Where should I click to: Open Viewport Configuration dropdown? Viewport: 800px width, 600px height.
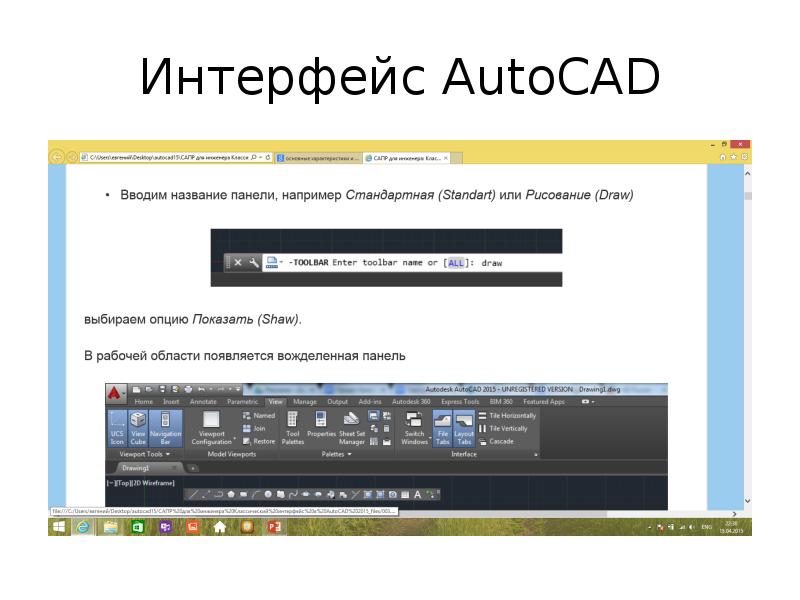tap(212, 428)
